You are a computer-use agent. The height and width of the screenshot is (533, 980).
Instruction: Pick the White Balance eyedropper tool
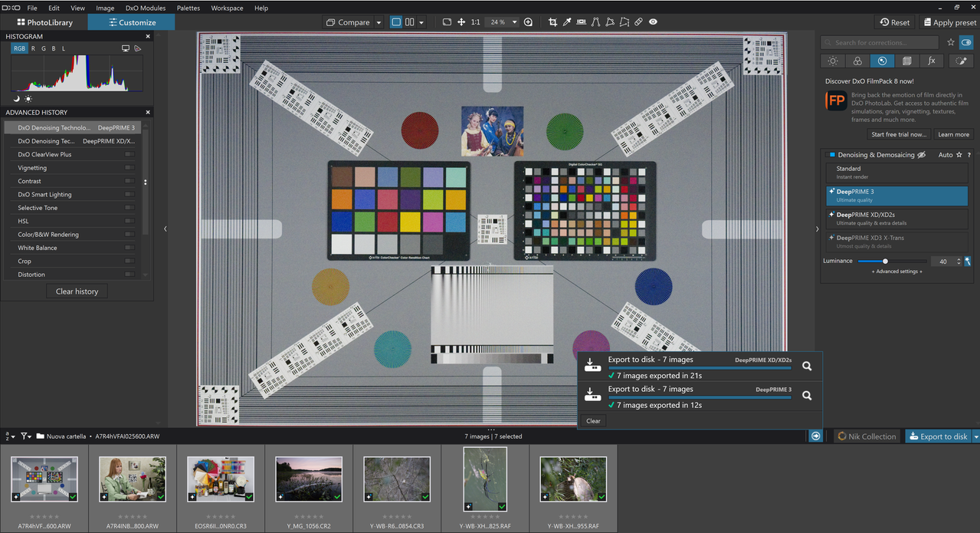567,22
